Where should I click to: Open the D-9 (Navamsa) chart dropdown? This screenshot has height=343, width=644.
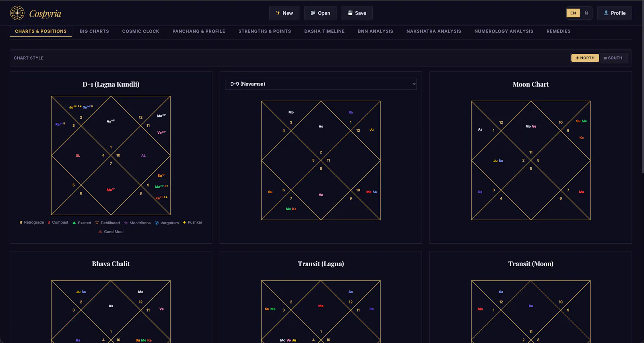coord(321,84)
